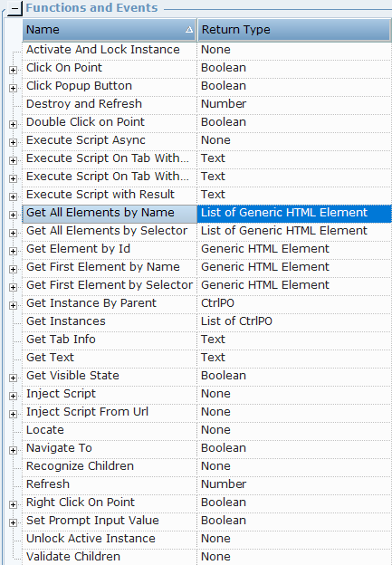392x565 pixels.
Task: Expand the Click On Point row
Action: pos(13,70)
